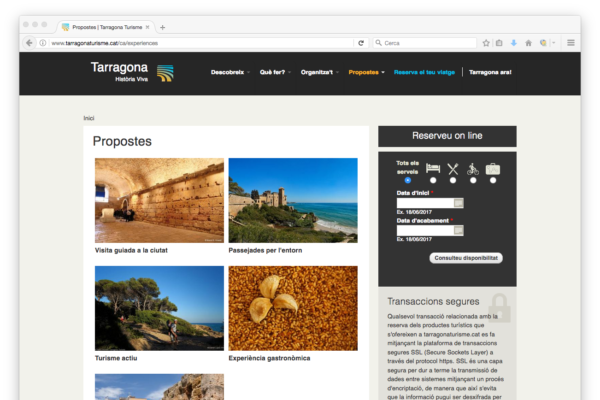600x400 pixels.
Task: Select the 'Tots els serveis' radio button
Action: coord(407,180)
